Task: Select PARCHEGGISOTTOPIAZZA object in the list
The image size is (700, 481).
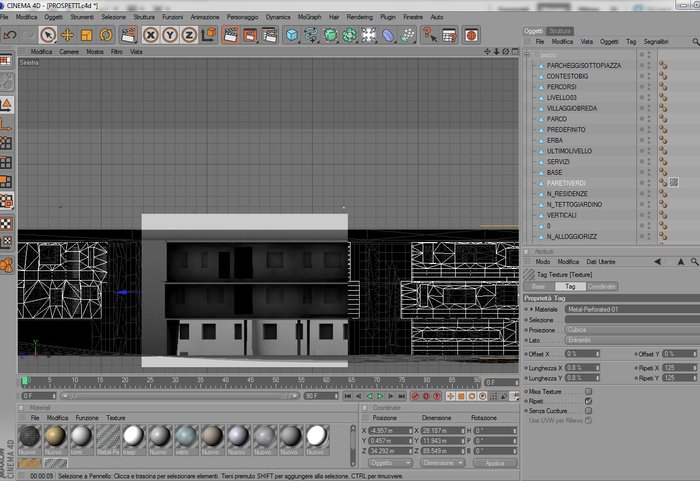Action: coord(584,66)
